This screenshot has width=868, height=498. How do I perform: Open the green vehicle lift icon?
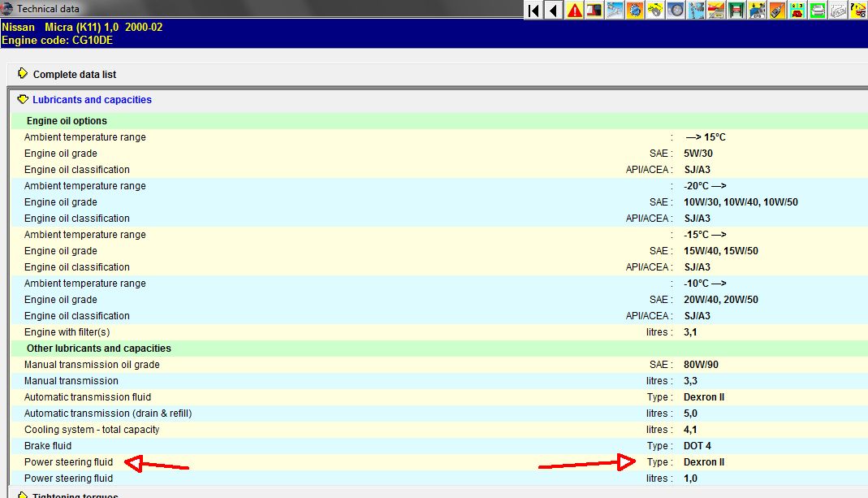click(x=736, y=10)
